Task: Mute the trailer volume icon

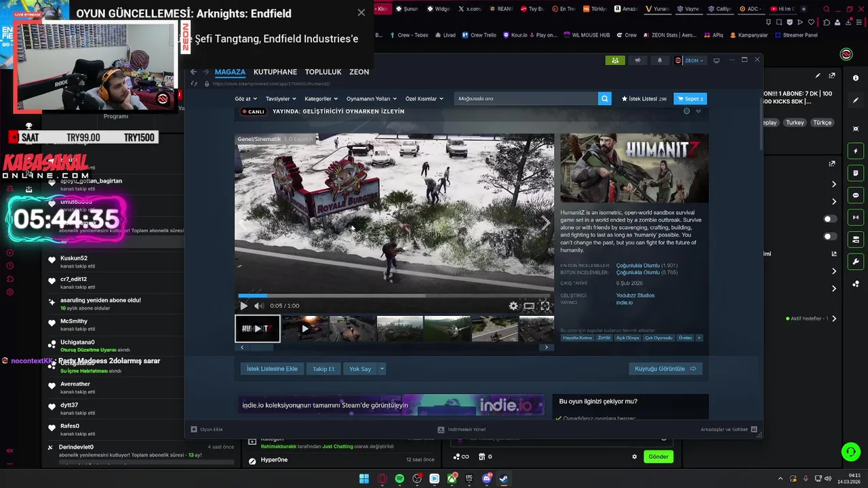Action: point(258,306)
